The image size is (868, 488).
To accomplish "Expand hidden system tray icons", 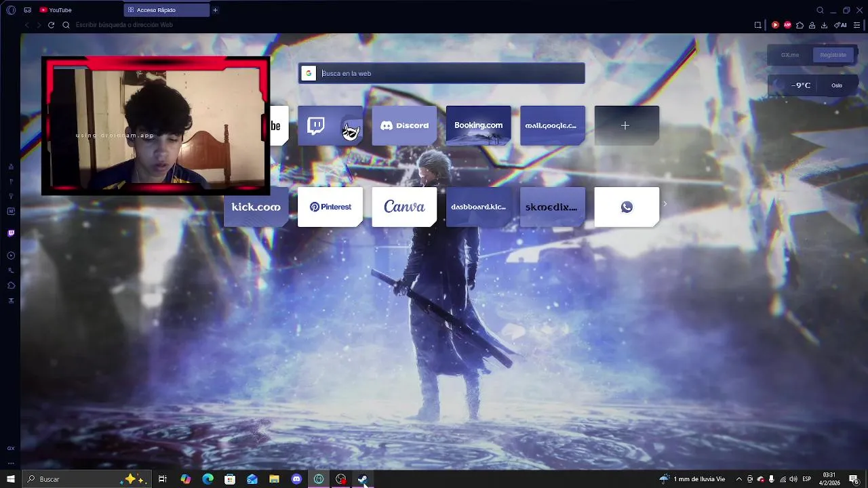I will click(739, 479).
